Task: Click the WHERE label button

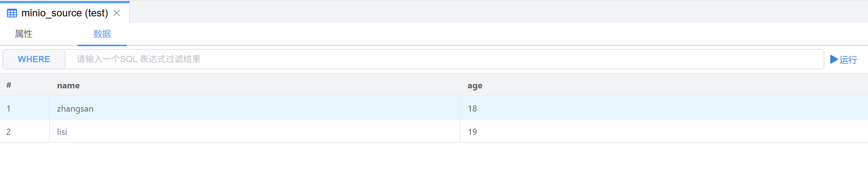Action: pos(34,59)
